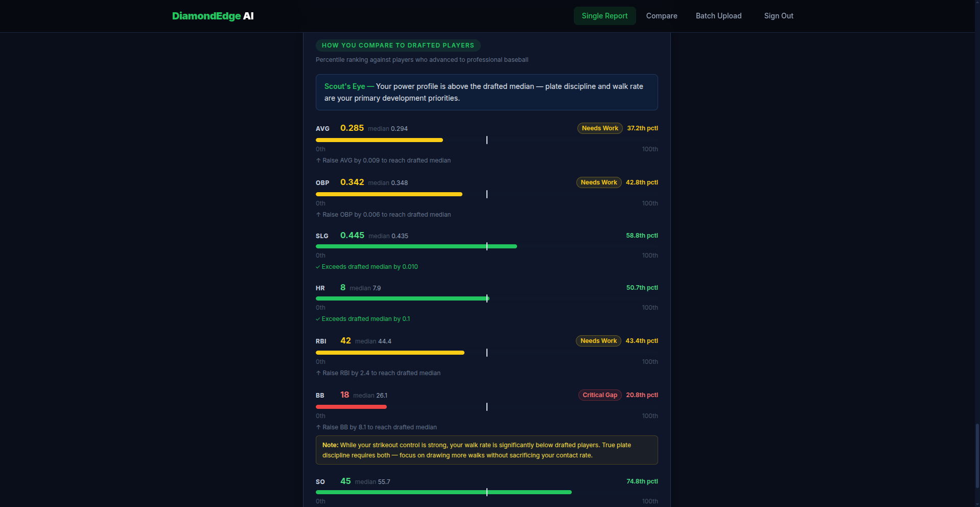This screenshot has height=507, width=980.
Task: Select the Single Report tab
Action: click(x=604, y=16)
